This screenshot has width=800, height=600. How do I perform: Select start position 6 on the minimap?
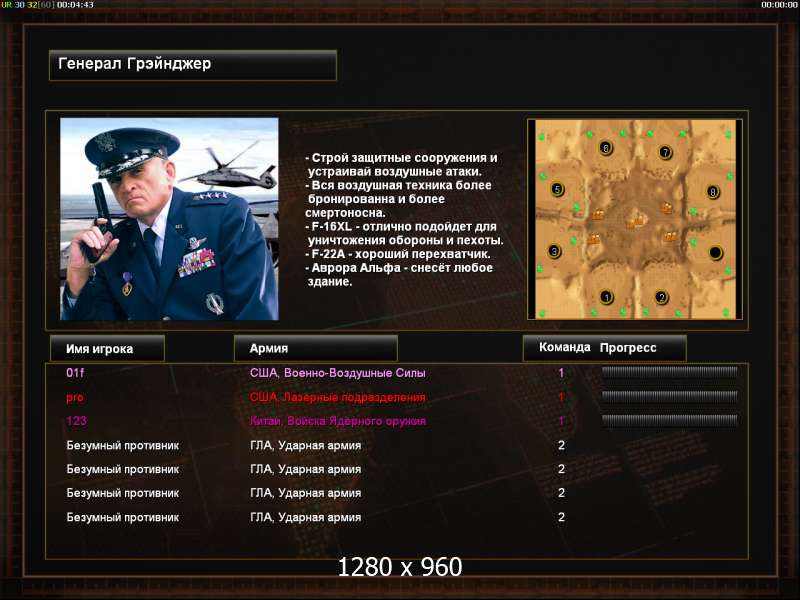pyautogui.click(x=606, y=148)
